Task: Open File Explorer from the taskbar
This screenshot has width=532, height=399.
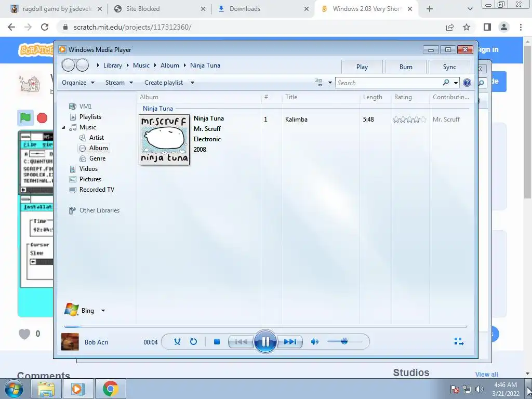Action: point(46,389)
